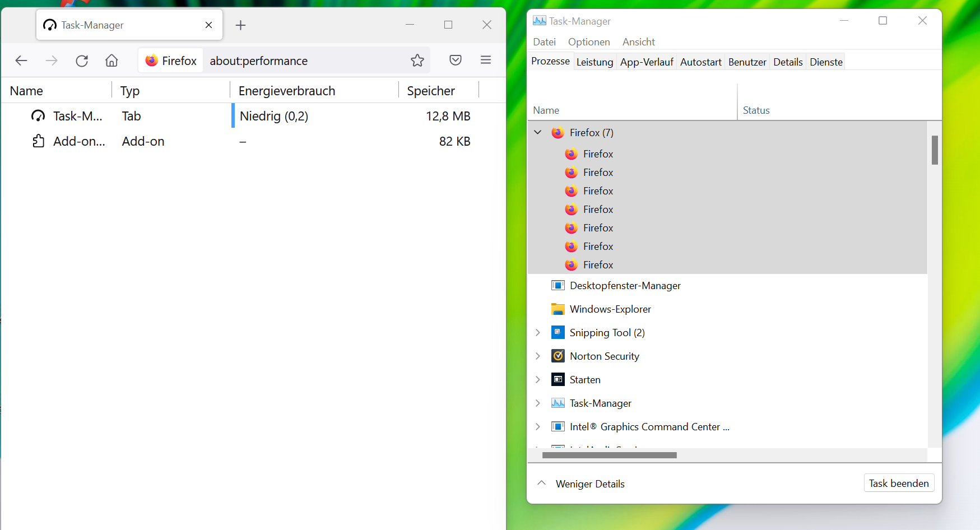Expand the Snipping Tool (2) group

click(538, 333)
